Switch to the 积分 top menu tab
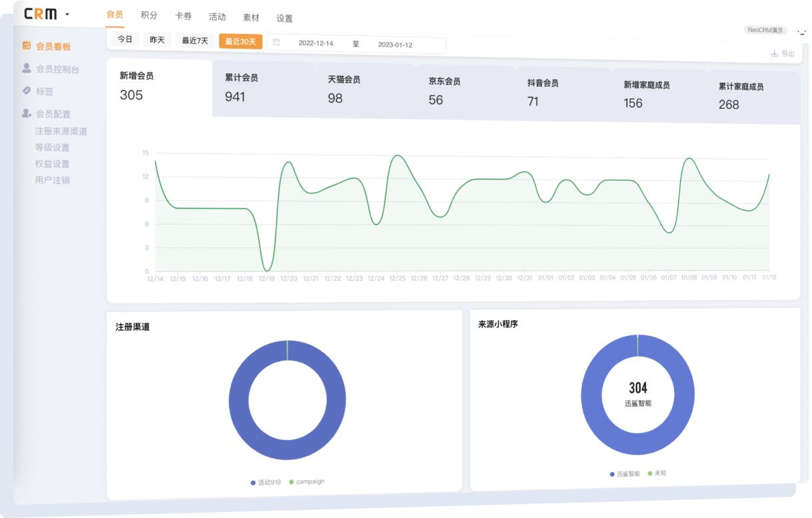 149,16
